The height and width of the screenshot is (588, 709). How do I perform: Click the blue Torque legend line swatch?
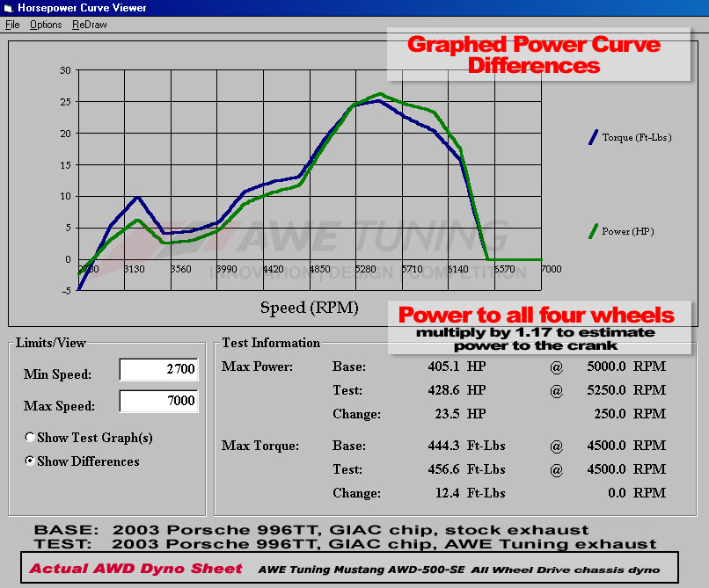pyautogui.click(x=593, y=137)
